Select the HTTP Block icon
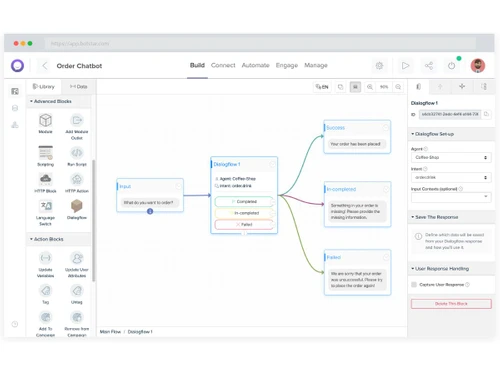 pos(45,179)
